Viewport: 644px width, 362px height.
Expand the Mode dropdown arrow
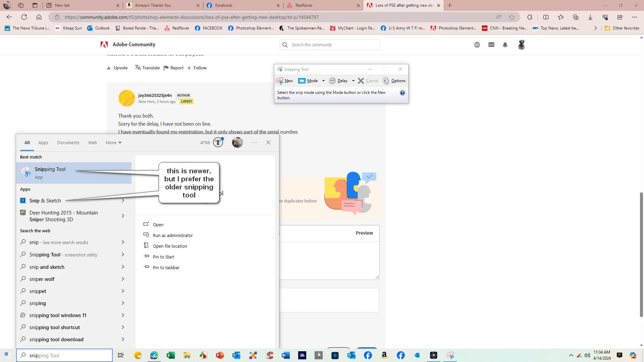[x=323, y=81]
